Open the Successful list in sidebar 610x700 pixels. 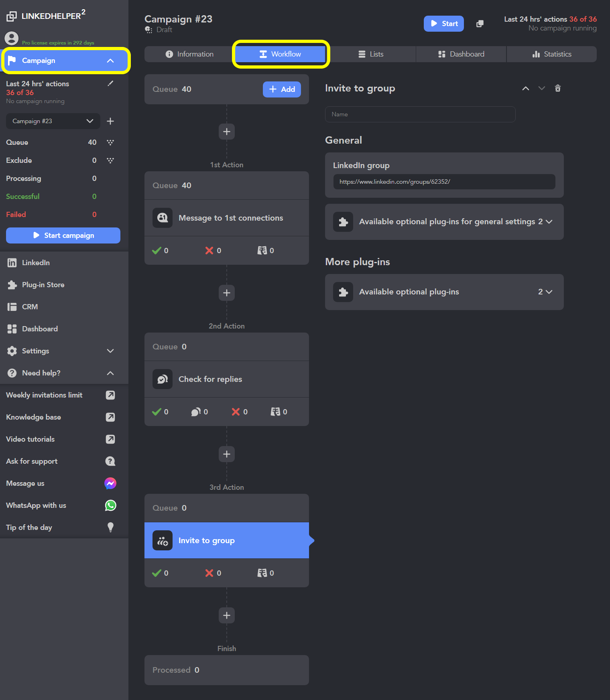[51, 197]
